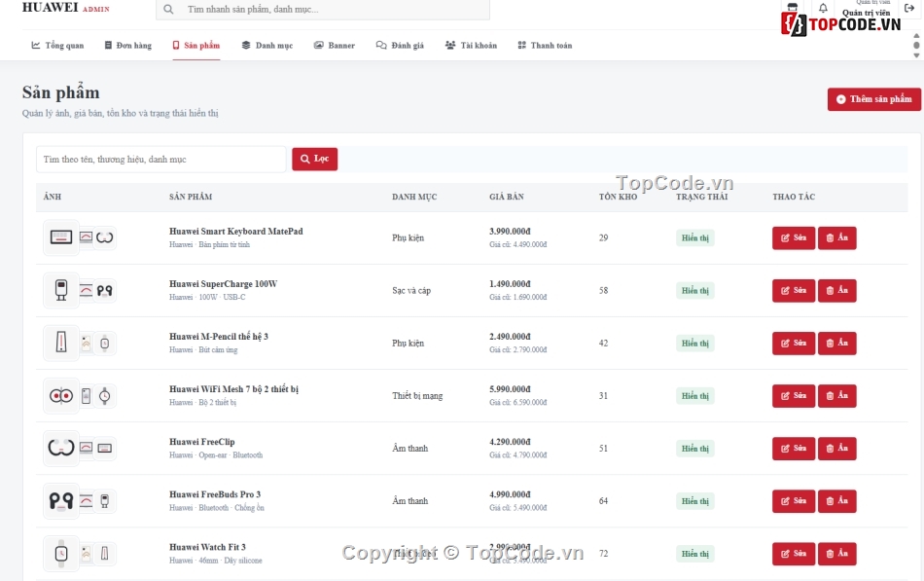The image size is (924, 581).
Task: Click the storefront icon in header
Action: click(792, 7)
